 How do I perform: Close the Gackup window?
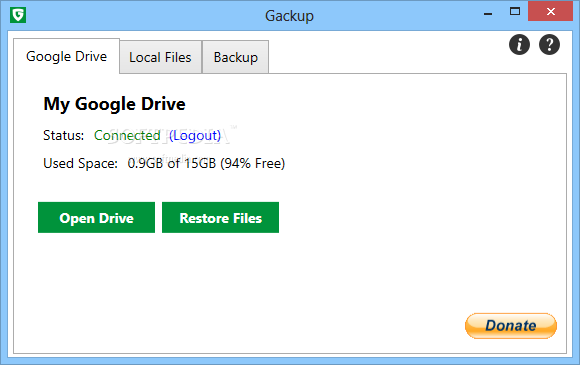pos(550,11)
